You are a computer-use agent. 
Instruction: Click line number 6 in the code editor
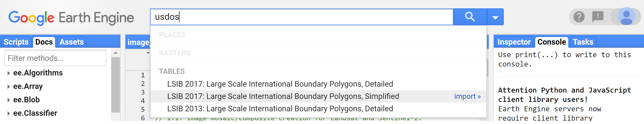(x=143, y=118)
